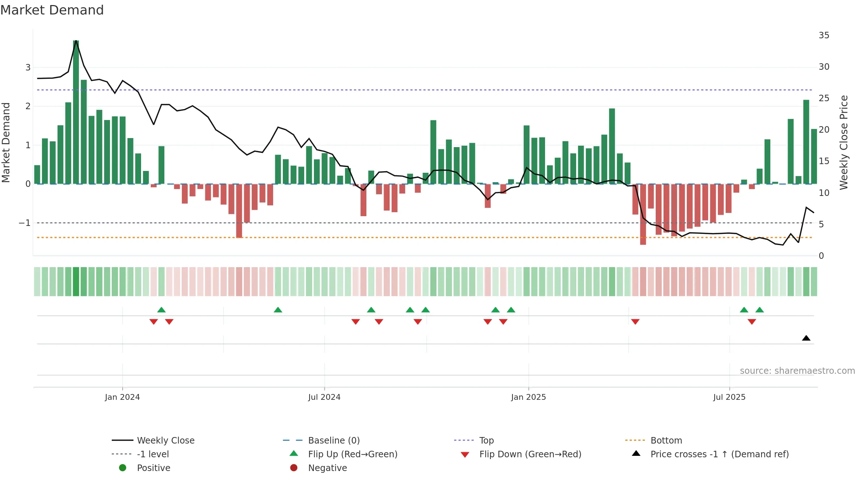Click the Weekly Close legend entry
The height and width of the screenshot is (488, 868).
coord(153,440)
